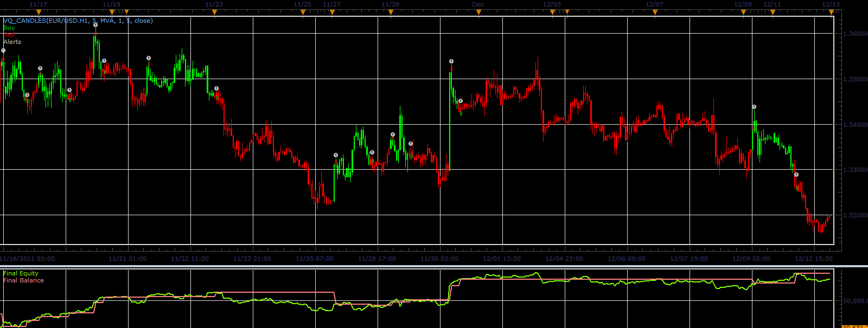This screenshot has height=328, width=868.
Task: Click the 1.33000 price axis label
Action: (x=856, y=170)
